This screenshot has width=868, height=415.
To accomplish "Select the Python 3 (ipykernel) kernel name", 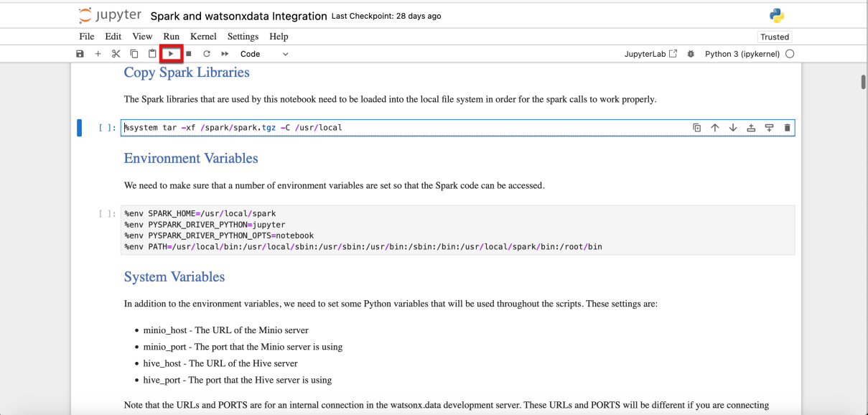I will coord(742,54).
